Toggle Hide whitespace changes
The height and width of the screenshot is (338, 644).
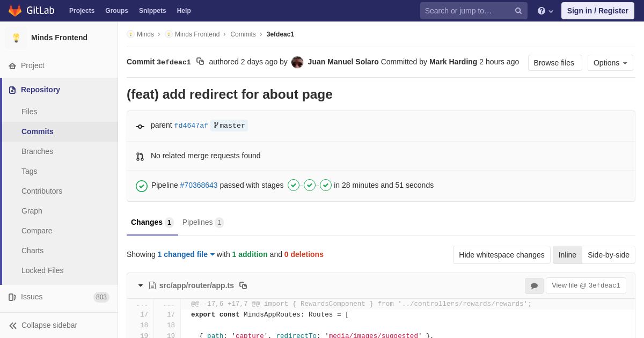pos(501,255)
